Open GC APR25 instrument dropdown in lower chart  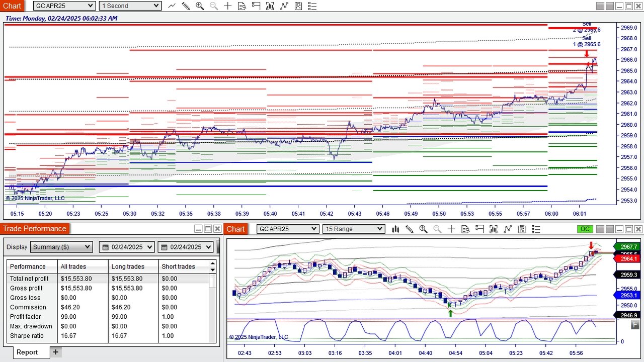(x=288, y=229)
